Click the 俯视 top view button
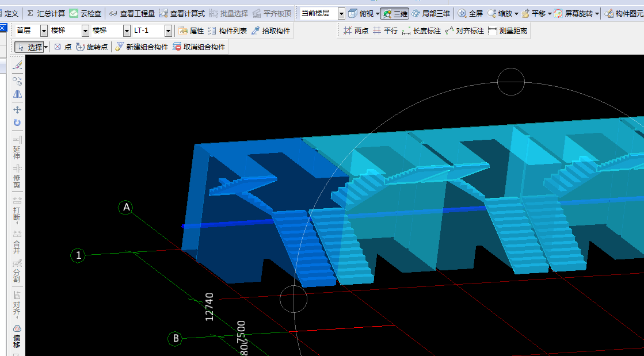This screenshot has width=644, height=356. [x=361, y=14]
